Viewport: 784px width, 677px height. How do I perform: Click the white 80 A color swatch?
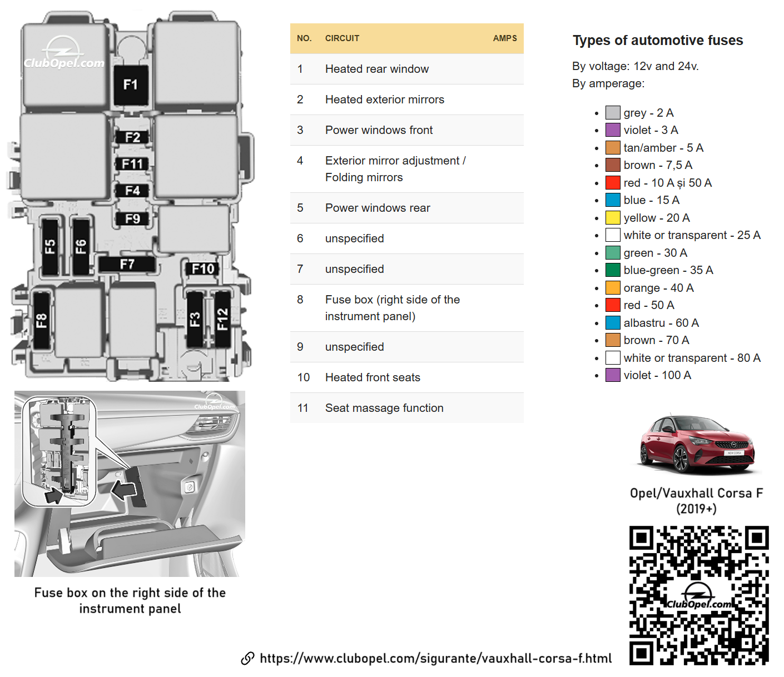click(613, 358)
